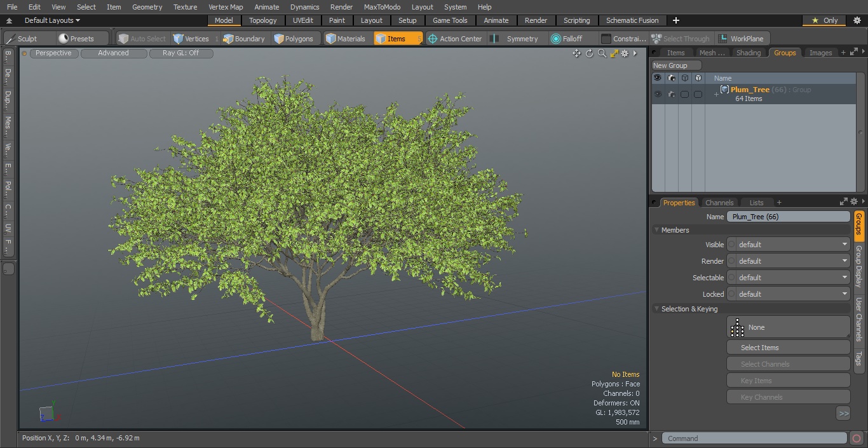
Task: Click the Locked channel keyframe circle
Action: coord(731,294)
